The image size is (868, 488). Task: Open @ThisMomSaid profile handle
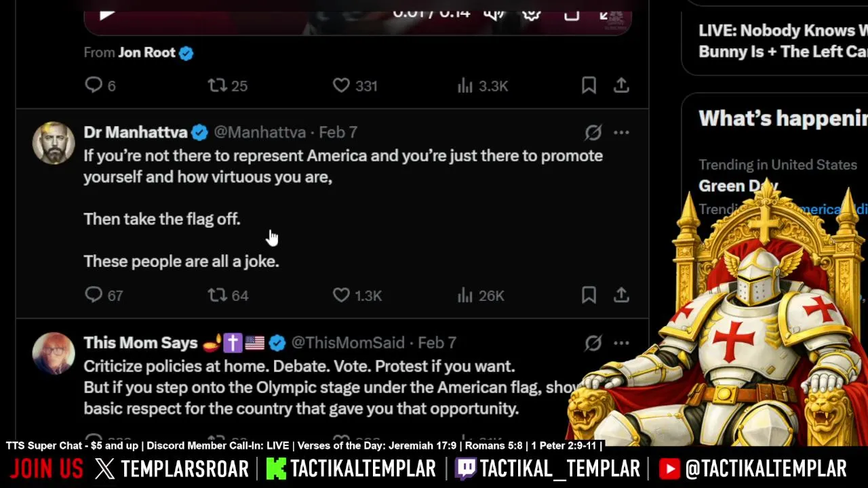tap(348, 343)
